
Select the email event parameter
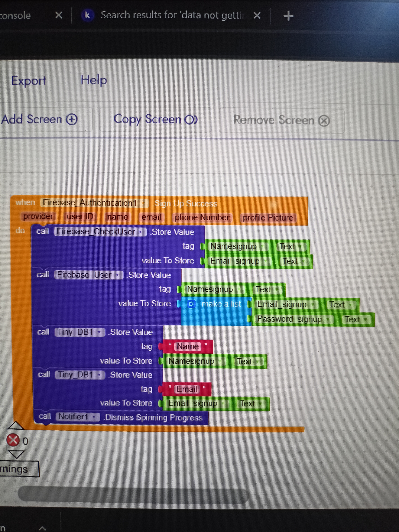tap(151, 217)
